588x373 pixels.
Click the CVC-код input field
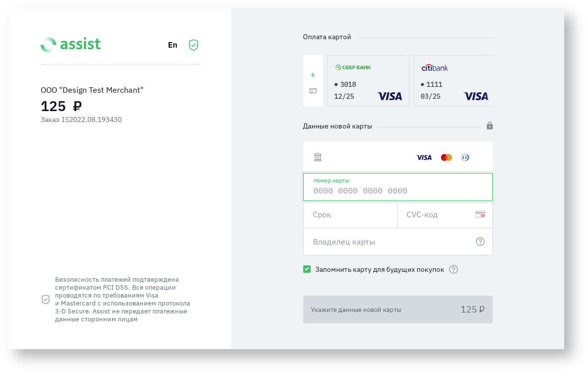[x=437, y=215]
